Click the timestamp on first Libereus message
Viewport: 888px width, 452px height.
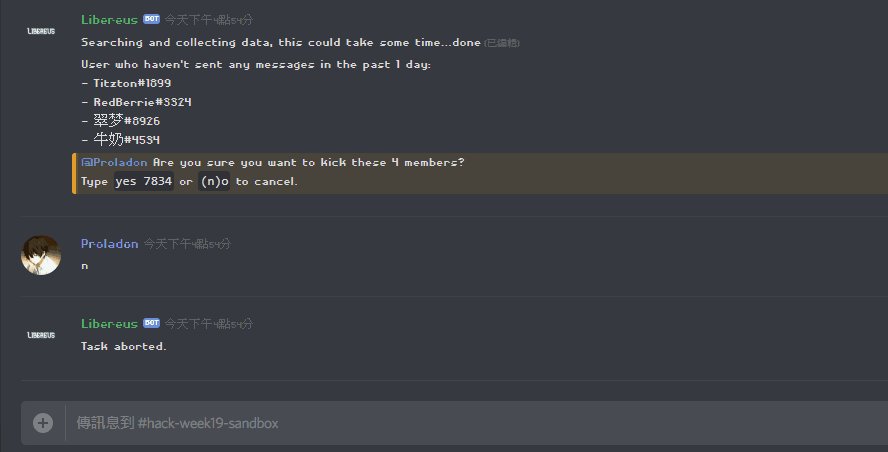209,20
